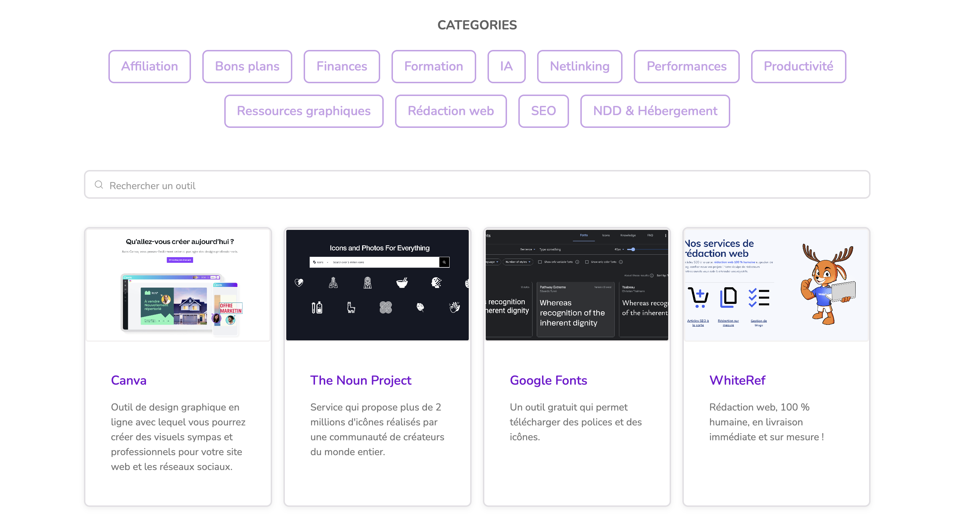This screenshot has width=980, height=515.
Task: Switch to the Icons tab in Google Fonts
Action: pos(606,236)
